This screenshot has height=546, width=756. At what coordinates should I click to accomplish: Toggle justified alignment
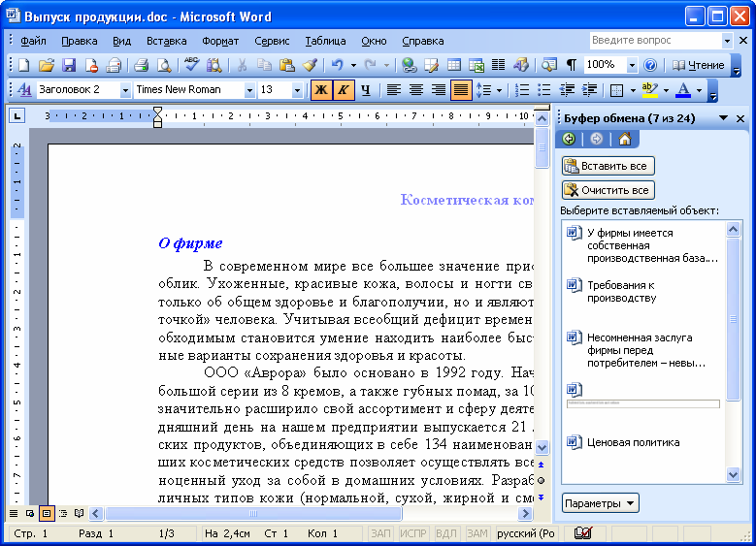[x=461, y=90]
